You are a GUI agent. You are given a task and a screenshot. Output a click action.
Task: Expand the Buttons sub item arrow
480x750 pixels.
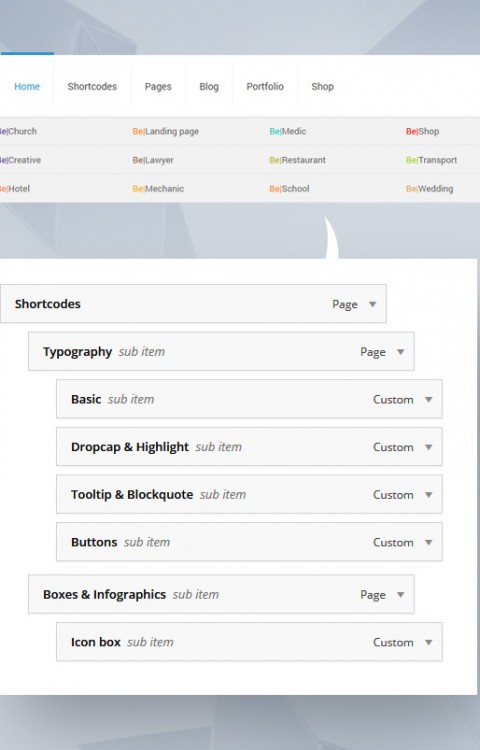[x=428, y=542]
